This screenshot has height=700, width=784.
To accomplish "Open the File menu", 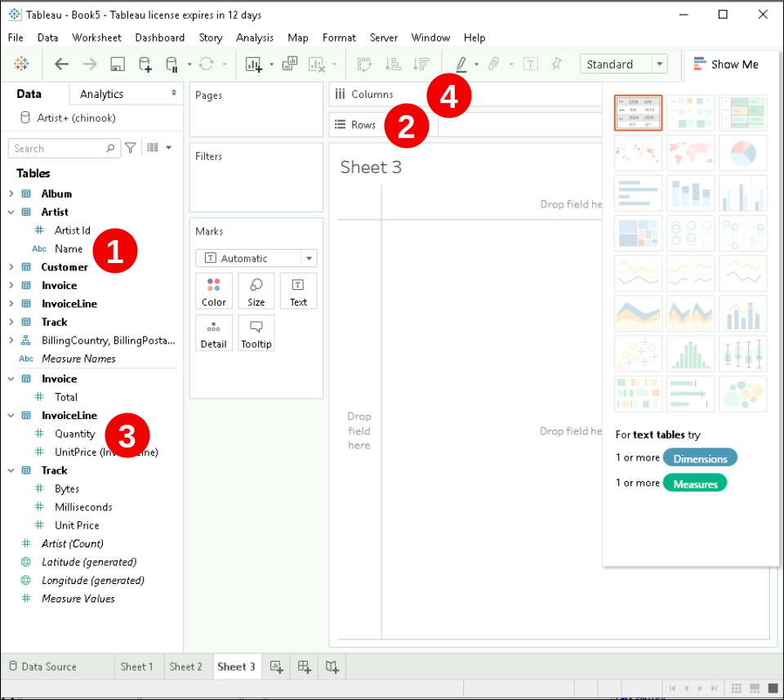I will [16, 38].
